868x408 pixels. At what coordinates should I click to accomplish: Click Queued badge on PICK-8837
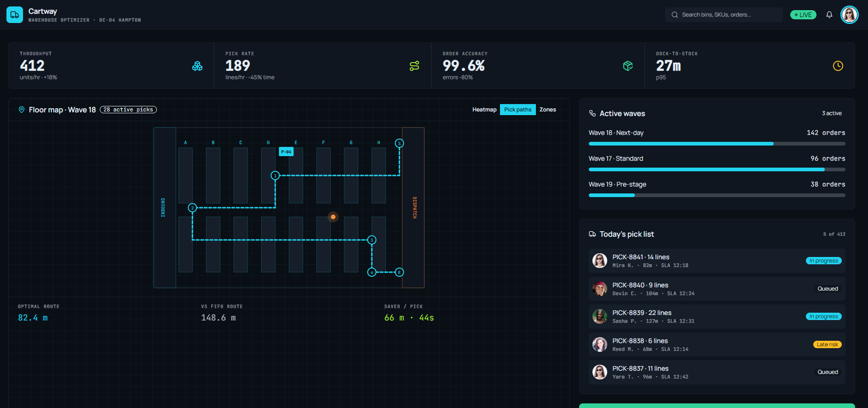coord(828,372)
